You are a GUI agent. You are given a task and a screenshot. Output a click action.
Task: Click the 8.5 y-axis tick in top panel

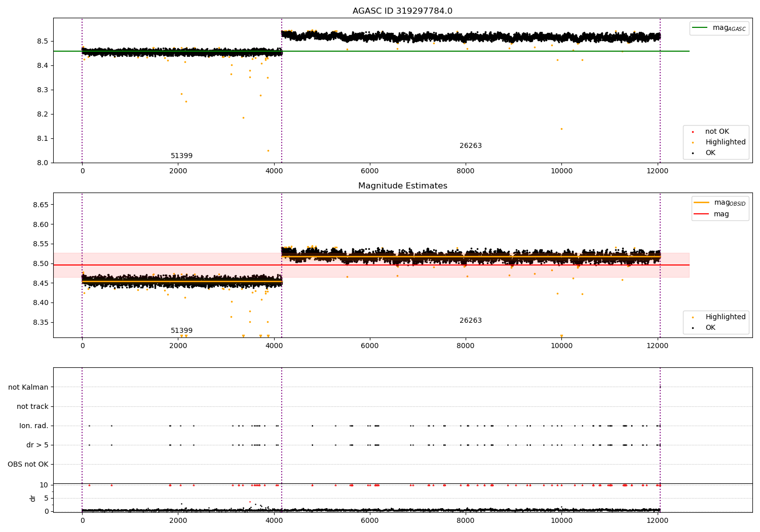(x=42, y=41)
